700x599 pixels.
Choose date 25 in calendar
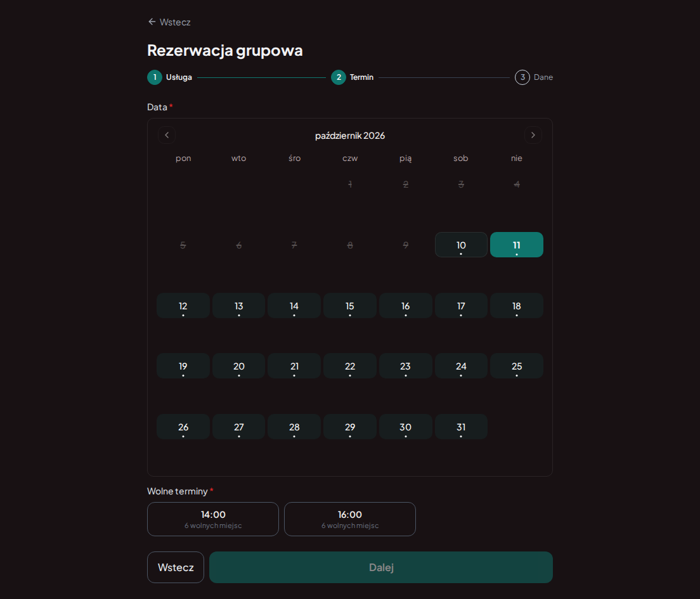(517, 366)
